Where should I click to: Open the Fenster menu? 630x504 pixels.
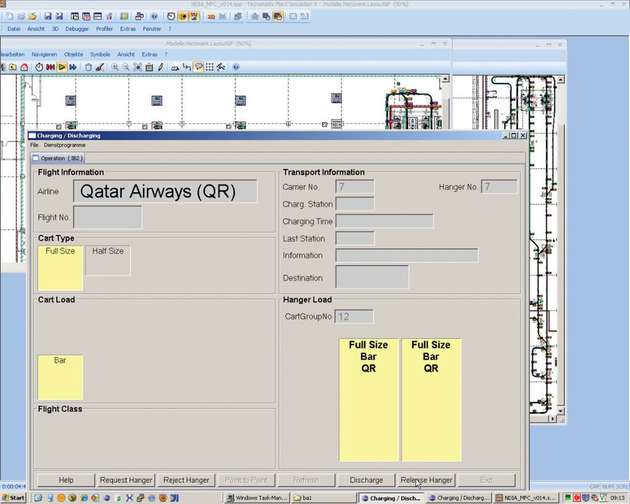click(152, 29)
